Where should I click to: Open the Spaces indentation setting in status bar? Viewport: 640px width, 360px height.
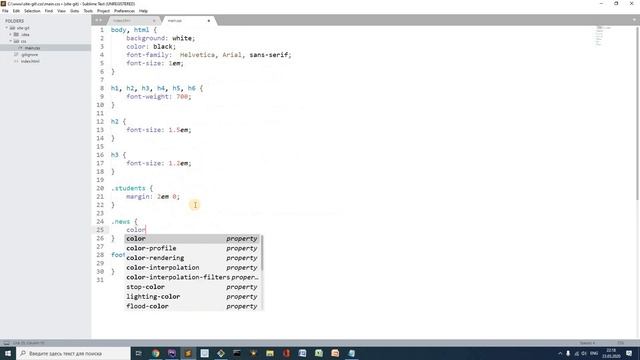coord(587,343)
